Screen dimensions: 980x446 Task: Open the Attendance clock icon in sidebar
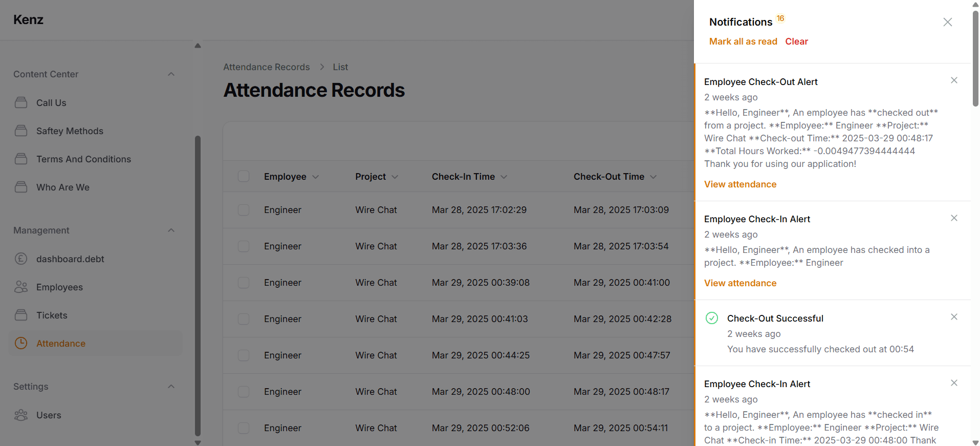click(x=21, y=343)
